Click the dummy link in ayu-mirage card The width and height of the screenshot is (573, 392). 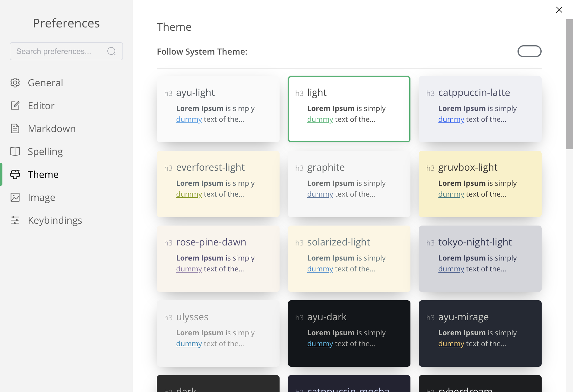[451, 344]
